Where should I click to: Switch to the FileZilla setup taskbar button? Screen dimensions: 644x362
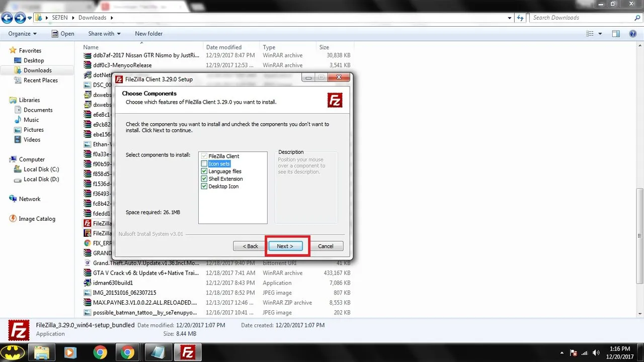188,352
